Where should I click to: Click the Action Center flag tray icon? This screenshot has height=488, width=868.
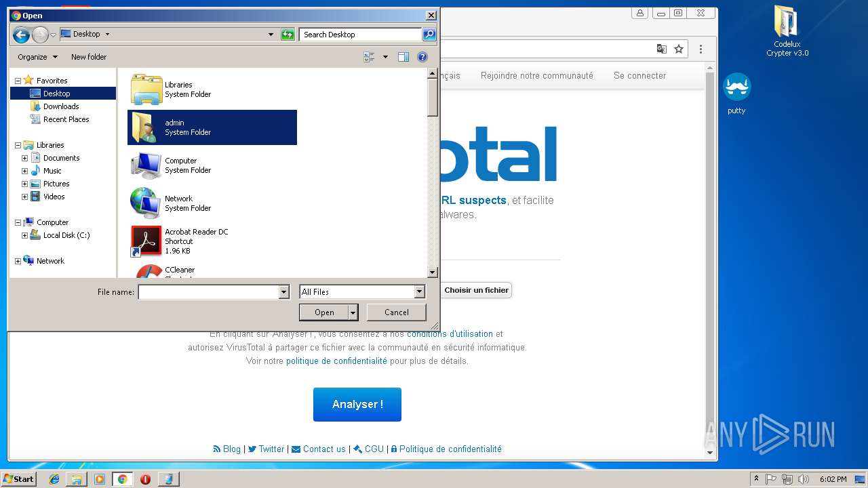[x=771, y=479]
